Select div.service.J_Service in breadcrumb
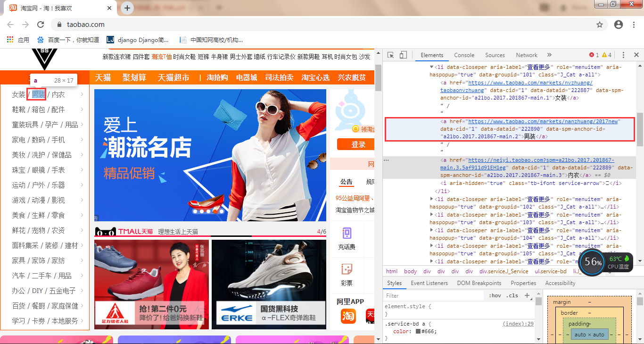 pyautogui.click(x=504, y=271)
